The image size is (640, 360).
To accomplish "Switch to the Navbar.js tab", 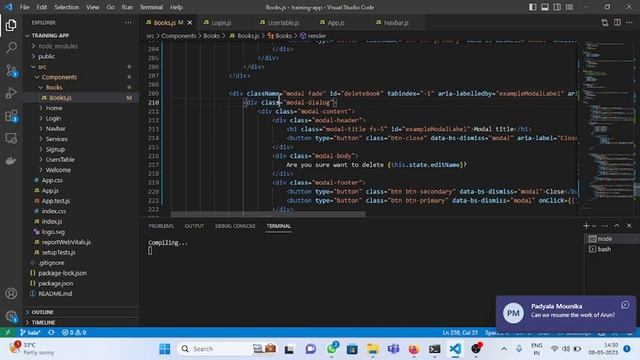I will (x=396, y=23).
